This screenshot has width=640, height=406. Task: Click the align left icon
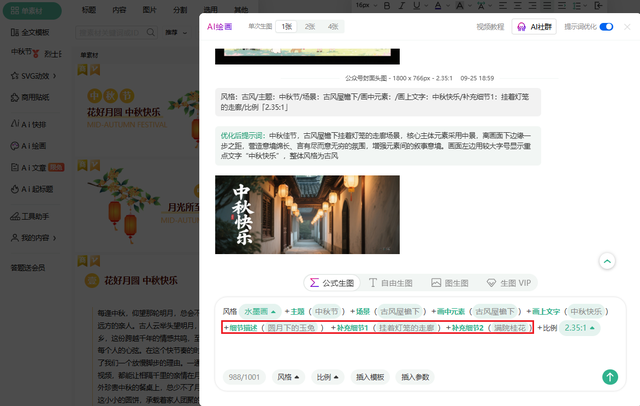[503, 6]
